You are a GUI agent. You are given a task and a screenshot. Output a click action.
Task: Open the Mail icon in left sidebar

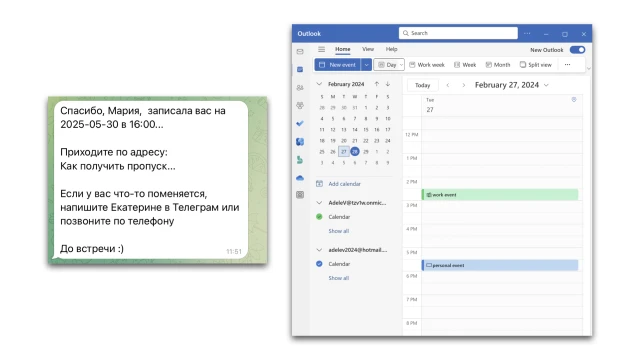pos(300,51)
